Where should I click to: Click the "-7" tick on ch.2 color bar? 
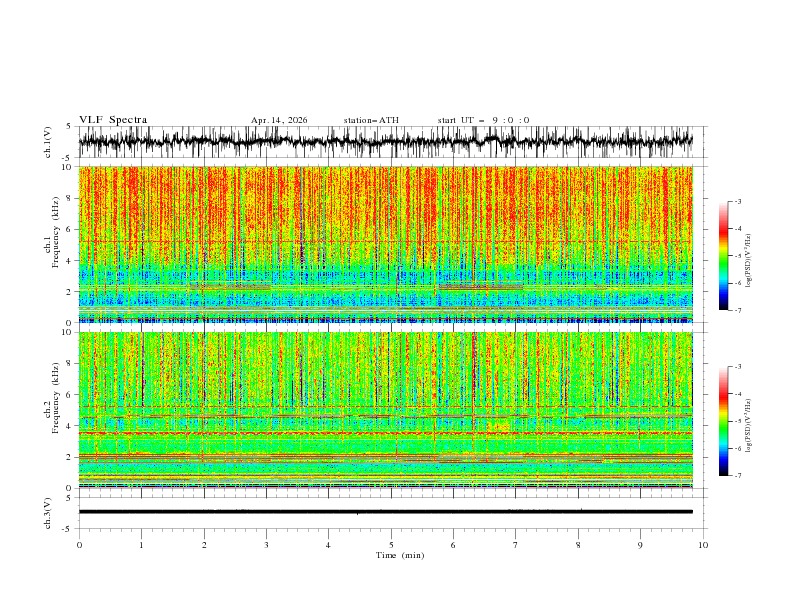click(738, 476)
